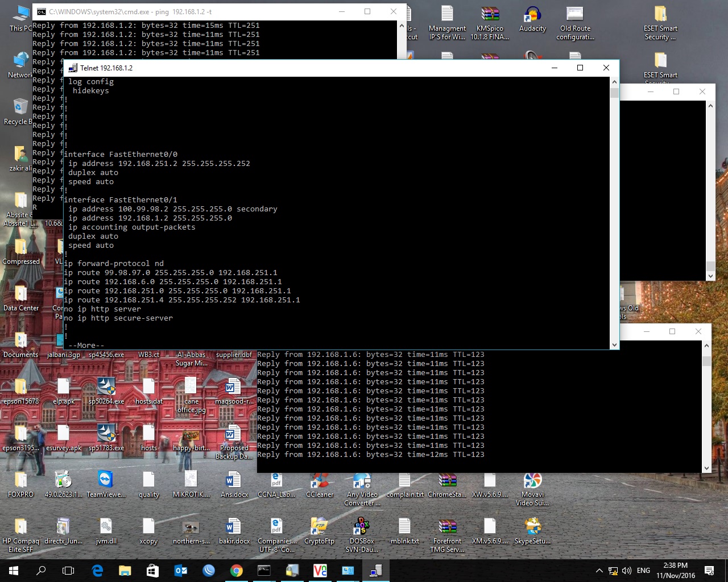728x582 pixels.
Task: Select the mblnk.txt file icon
Action: pos(405,531)
